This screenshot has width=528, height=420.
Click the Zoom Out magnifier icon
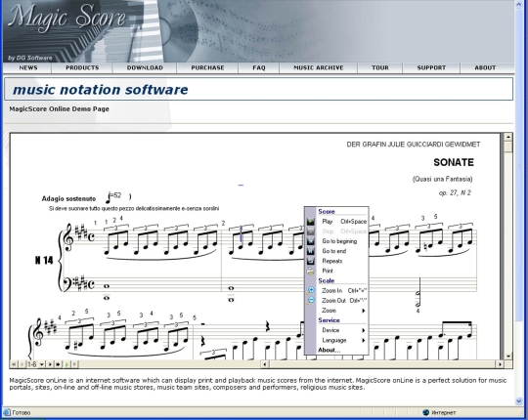311,300
